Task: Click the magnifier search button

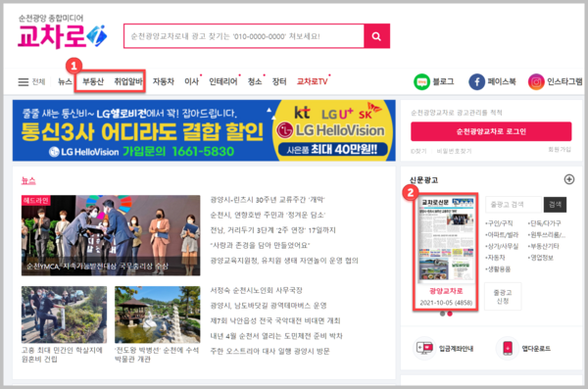Action: [376, 36]
